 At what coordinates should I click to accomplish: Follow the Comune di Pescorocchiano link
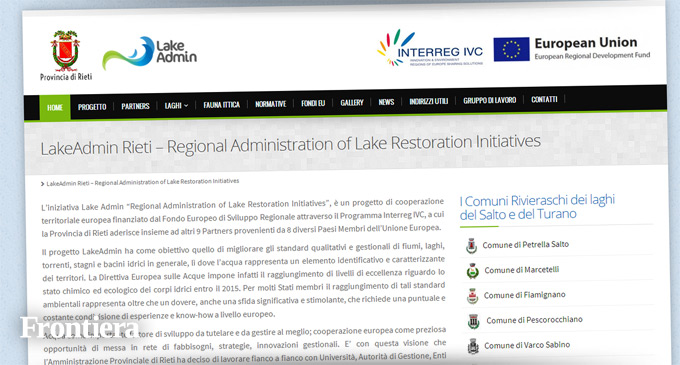[x=534, y=320]
